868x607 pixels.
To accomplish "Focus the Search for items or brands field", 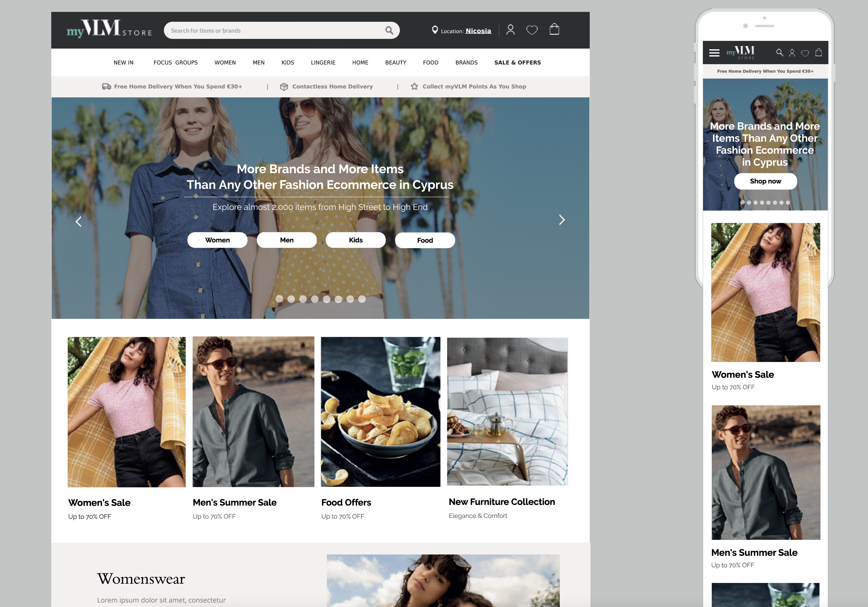I will [282, 30].
